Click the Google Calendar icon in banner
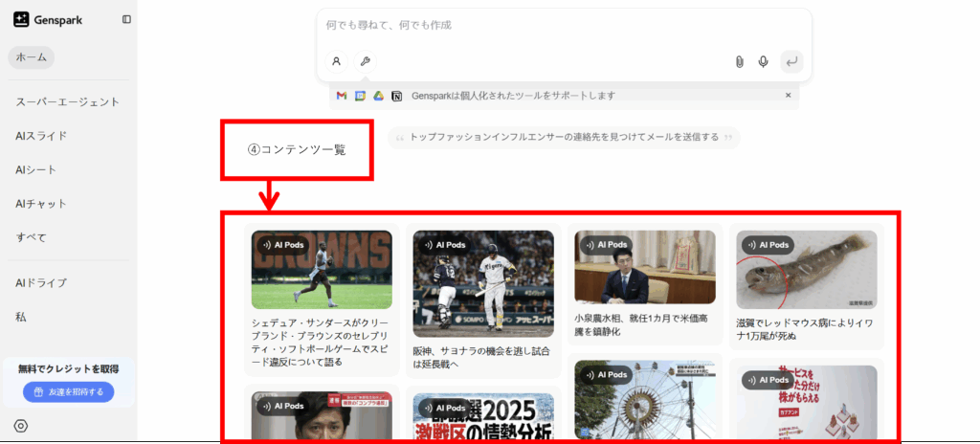Image resolution: width=980 pixels, height=444 pixels. tap(360, 96)
